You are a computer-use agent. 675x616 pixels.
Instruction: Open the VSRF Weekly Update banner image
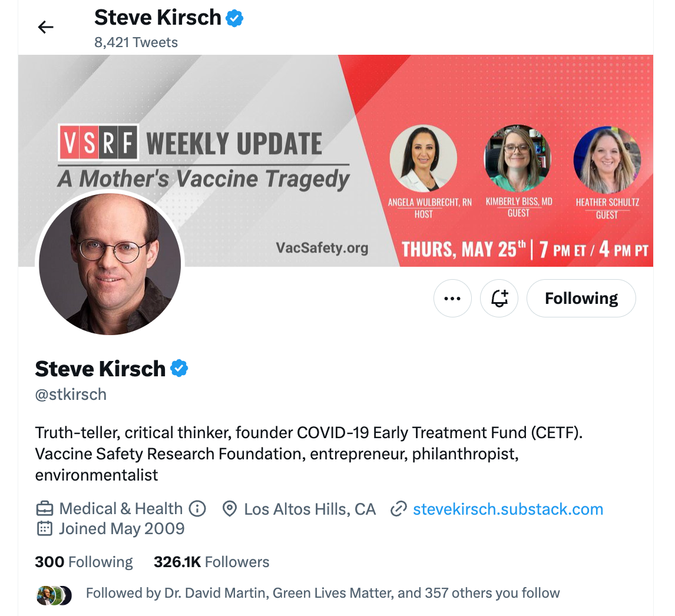pyautogui.click(x=336, y=161)
